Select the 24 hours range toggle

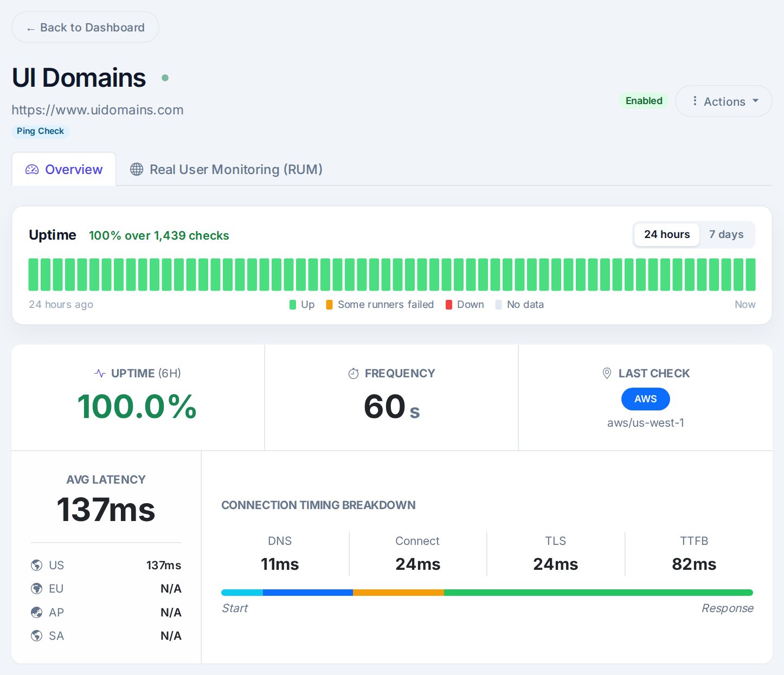[667, 234]
